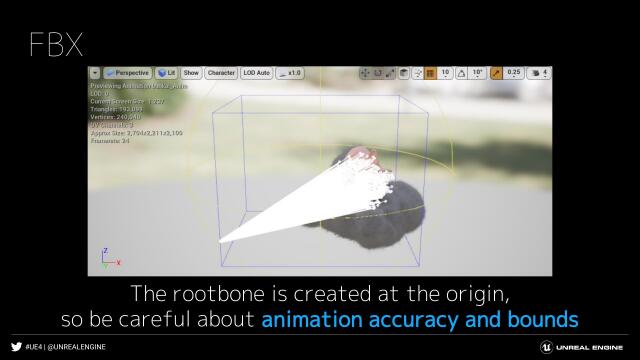Open rotation snap value 10° dropdown

477,73
